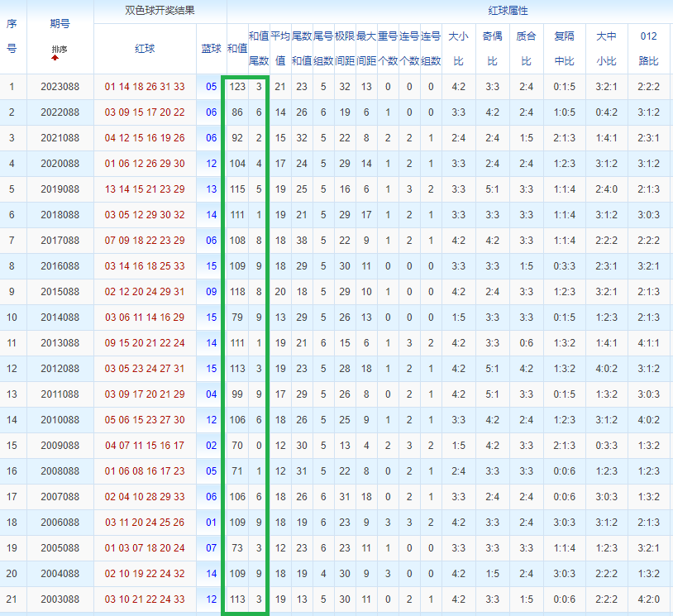Click the 大小比 column header
Image resolution: width=673 pixels, height=616 pixels.
458,49
